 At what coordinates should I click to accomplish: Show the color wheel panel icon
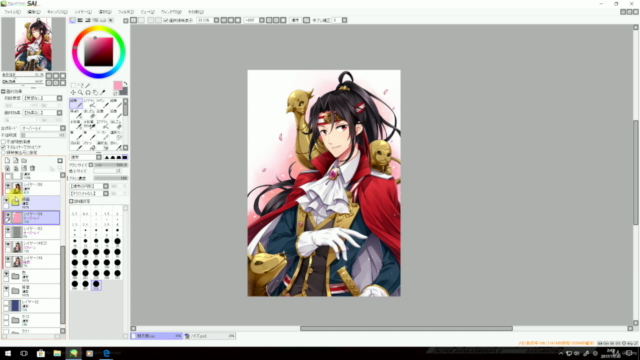[x=73, y=20]
